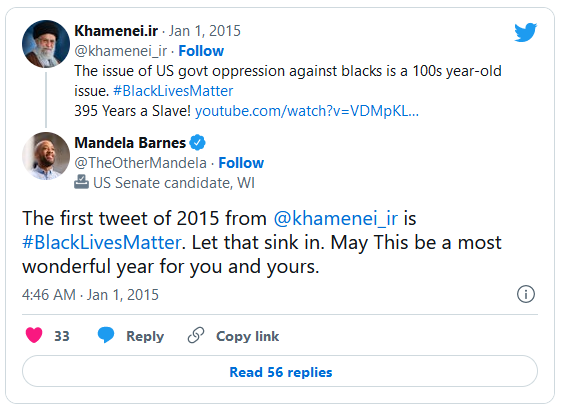Image resolution: width=562 pixels, height=413 pixels.
Task: Follow the @TheOtherMandela account
Action: [241, 163]
